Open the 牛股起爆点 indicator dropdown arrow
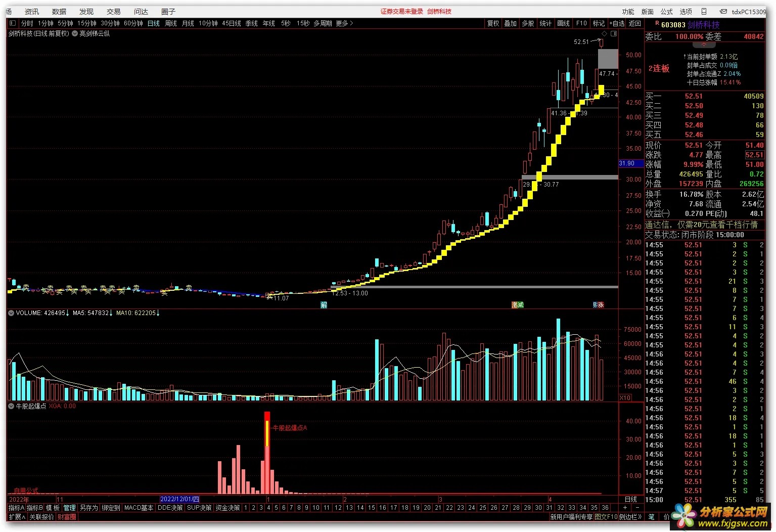 click(11, 406)
